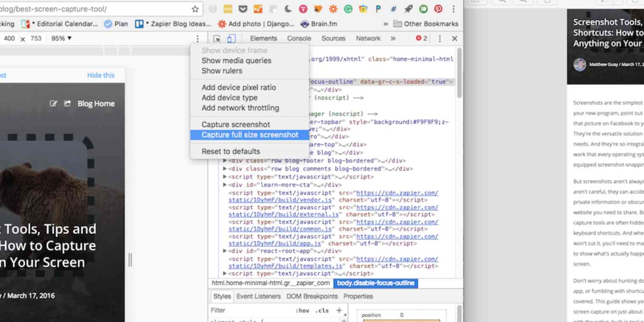Select body.disable-focus-outline in the breadcrumb

(376, 283)
